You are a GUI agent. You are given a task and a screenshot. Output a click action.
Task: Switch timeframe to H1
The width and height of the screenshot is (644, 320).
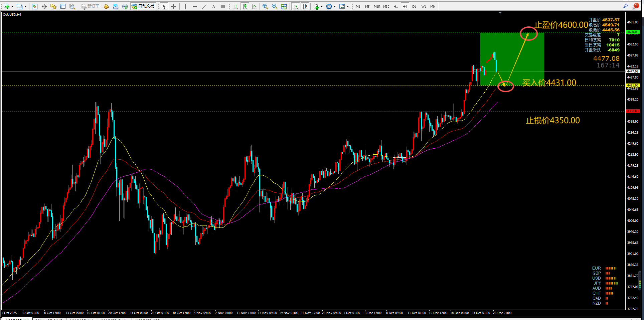395,6
